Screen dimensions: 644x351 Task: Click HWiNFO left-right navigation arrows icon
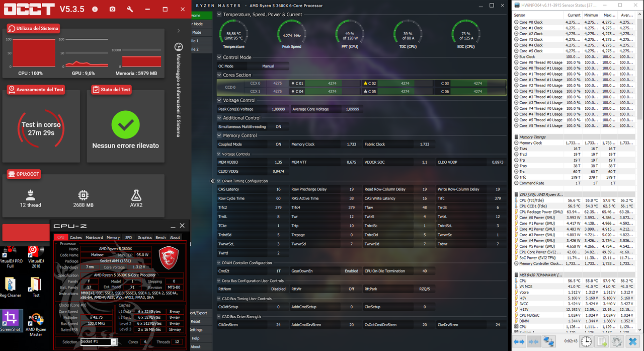(x=519, y=341)
